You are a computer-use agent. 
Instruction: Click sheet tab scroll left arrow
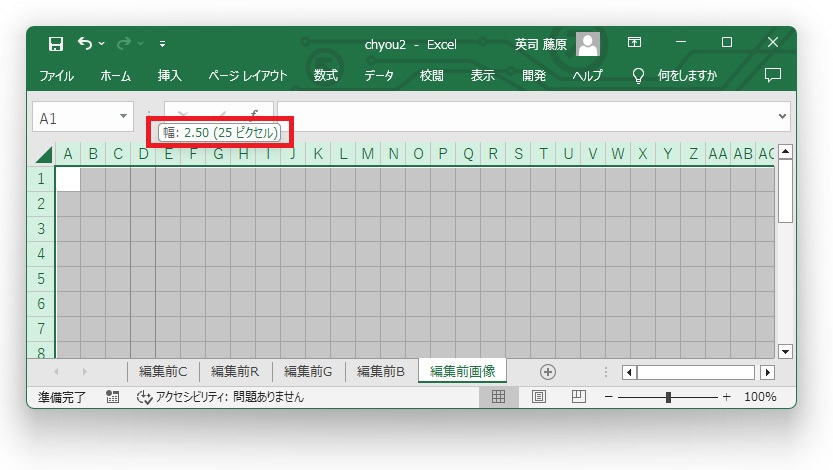click(x=56, y=372)
